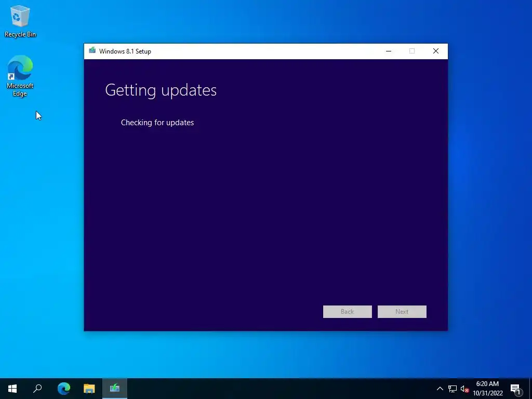
Task: Open the Recycle Bin desktop icon
Action: click(x=20, y=21)
